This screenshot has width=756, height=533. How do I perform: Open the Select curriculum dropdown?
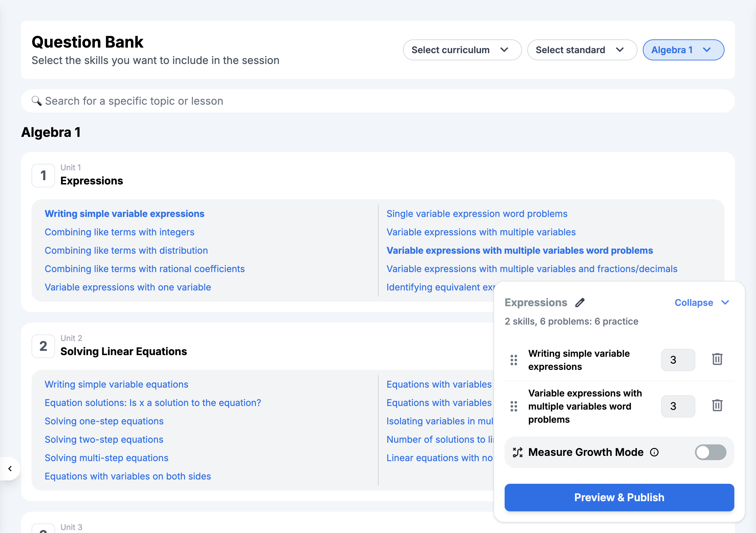(x=462, y=50)
